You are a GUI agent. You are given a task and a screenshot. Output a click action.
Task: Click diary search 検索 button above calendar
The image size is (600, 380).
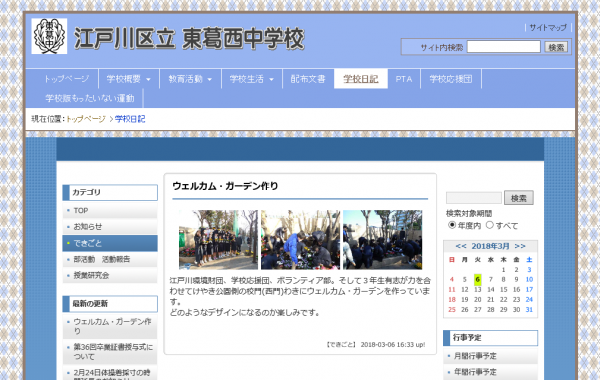pyautogui.click(x=518, y=198)
